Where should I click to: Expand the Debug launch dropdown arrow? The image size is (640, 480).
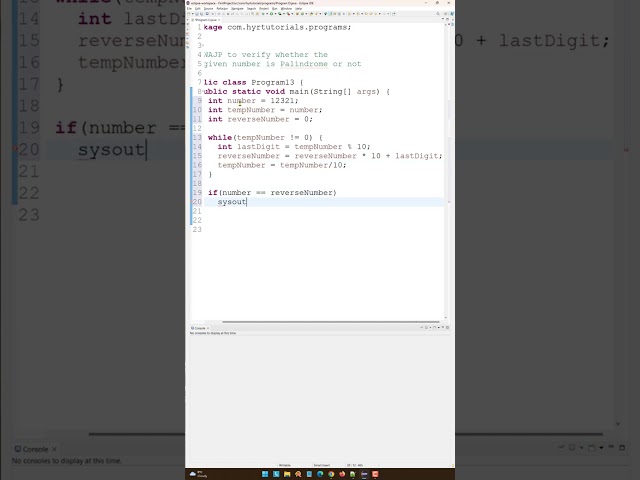(x=267, y=13)
